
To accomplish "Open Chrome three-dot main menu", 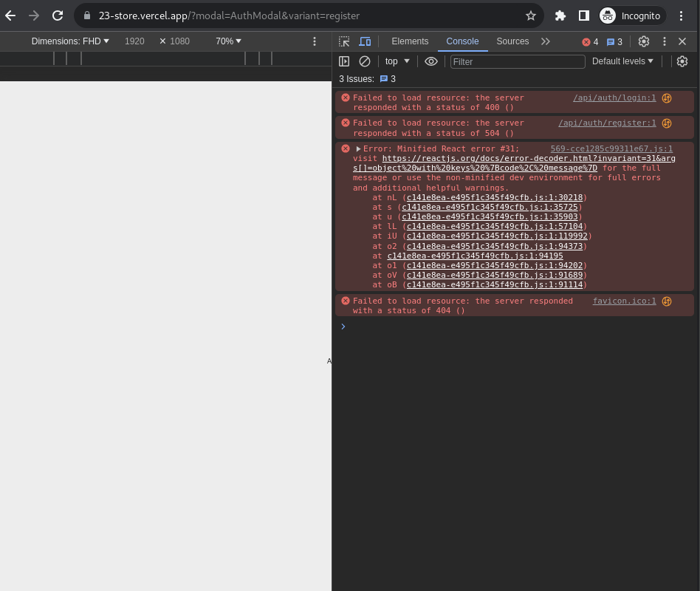I will click(x=681, y=16).
